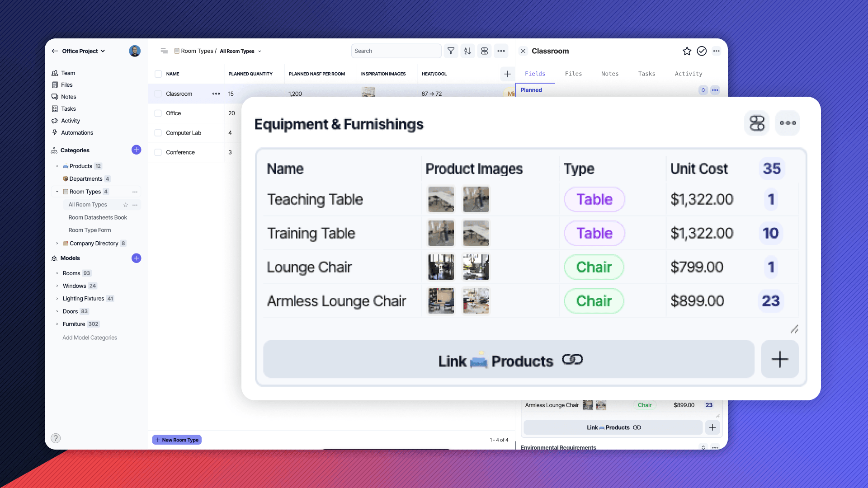Viewport: 868px width, 488px height.
Task: Click in the Search field
Action: coord(396,51)
